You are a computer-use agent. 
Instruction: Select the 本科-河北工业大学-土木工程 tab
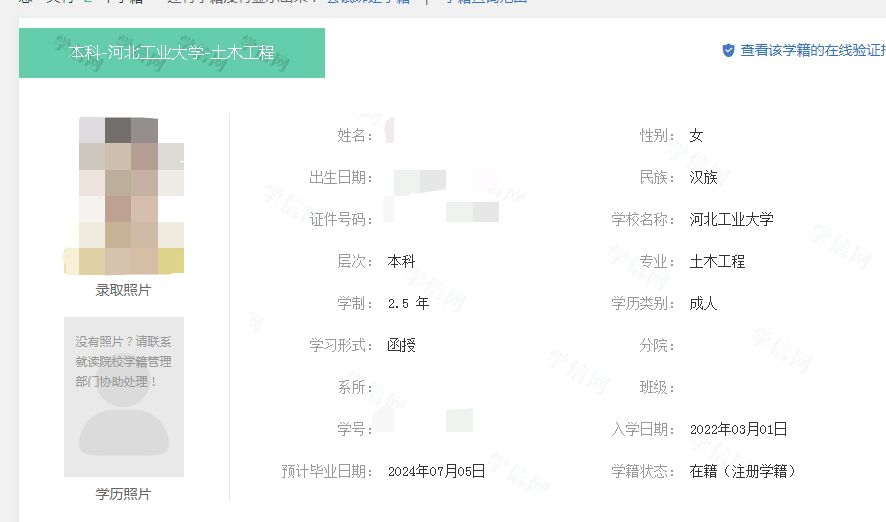[172, 53]
